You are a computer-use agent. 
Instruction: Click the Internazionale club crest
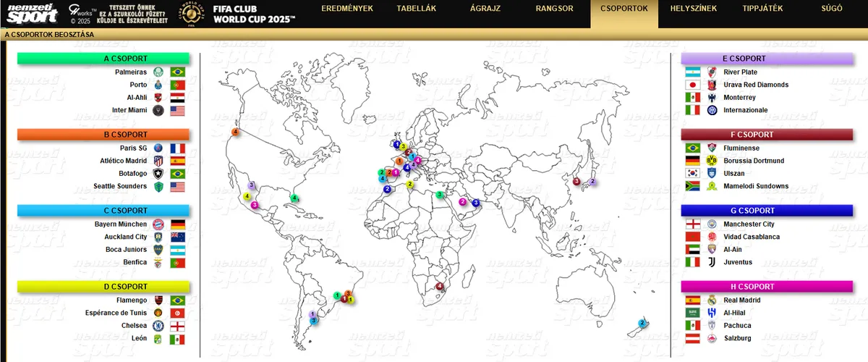pyautogui.click(x=712, y=110)
